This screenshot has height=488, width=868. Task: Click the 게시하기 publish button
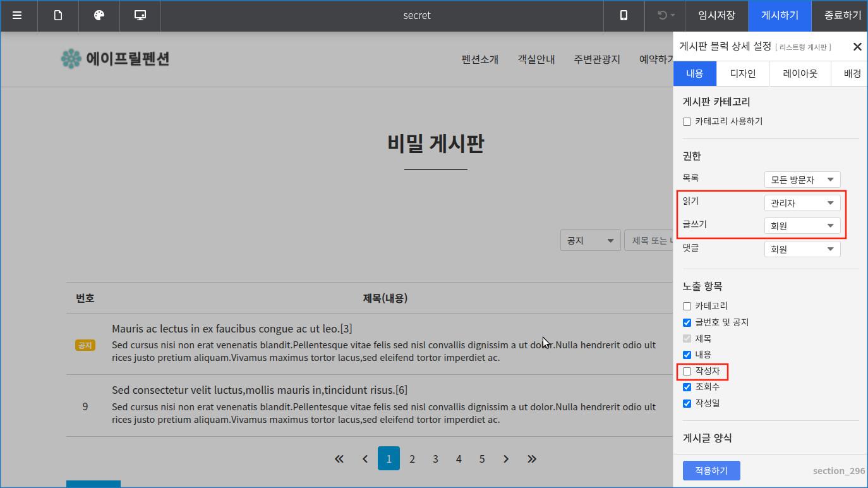click(780, 15)
